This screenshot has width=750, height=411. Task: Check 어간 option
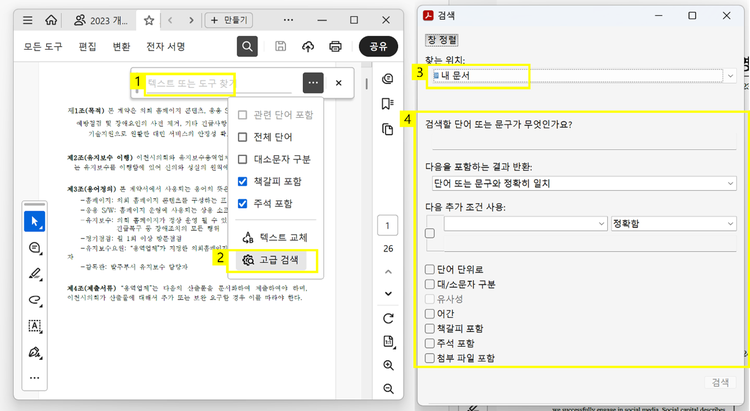pos(430,314)
